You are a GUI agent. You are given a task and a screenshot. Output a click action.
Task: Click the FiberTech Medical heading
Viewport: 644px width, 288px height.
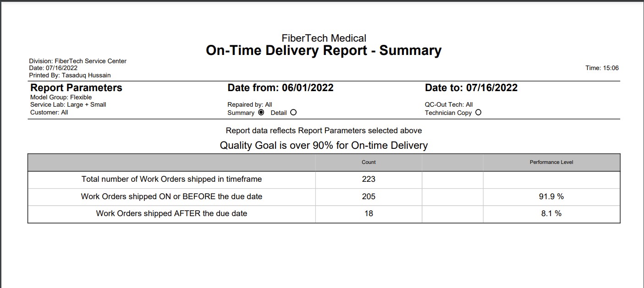324,38
